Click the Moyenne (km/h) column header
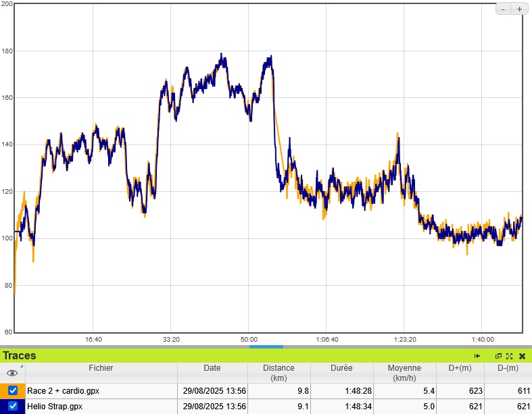The height and width of the screenshot is (414, 532). 404,373
